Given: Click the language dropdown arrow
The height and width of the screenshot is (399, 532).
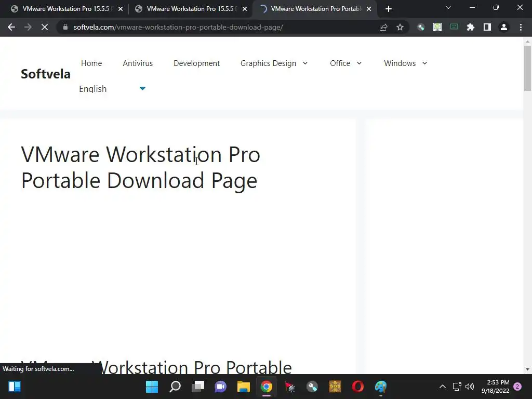Looking at the screenshot, I should click(x=142, y=88).
